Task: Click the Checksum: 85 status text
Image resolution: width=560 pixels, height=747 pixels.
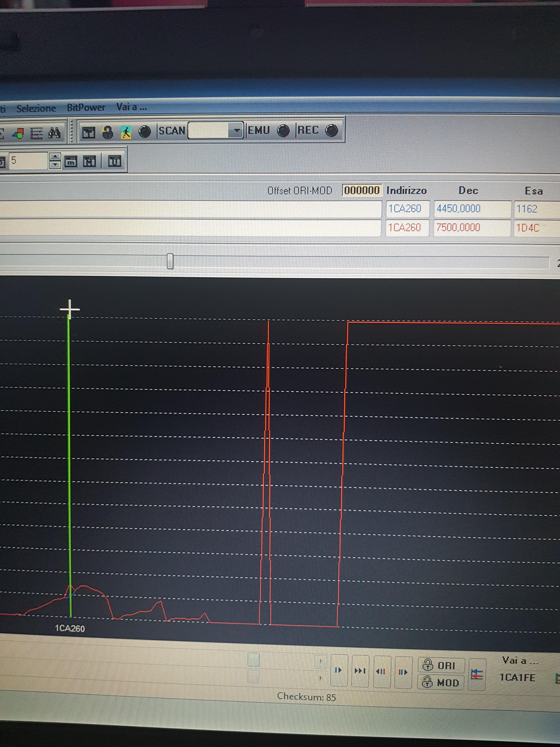Action: click(x=306, y=697)
